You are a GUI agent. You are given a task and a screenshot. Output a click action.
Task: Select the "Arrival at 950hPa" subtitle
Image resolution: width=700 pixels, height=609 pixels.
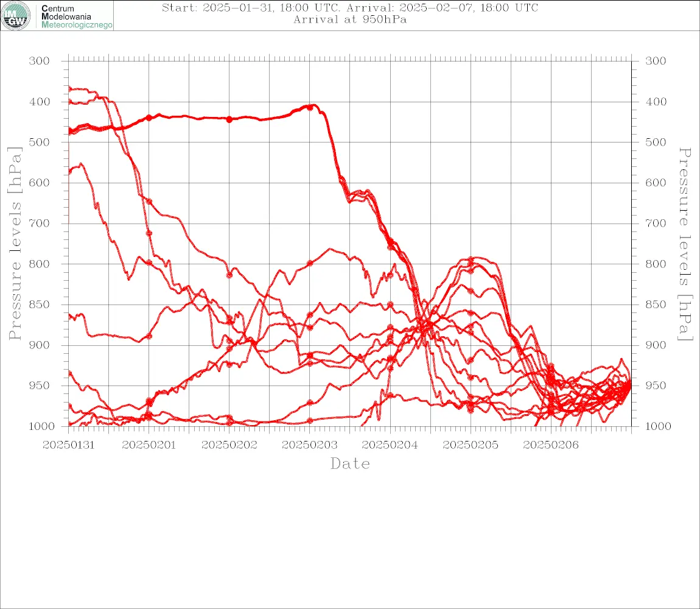[x=350, y=19]
